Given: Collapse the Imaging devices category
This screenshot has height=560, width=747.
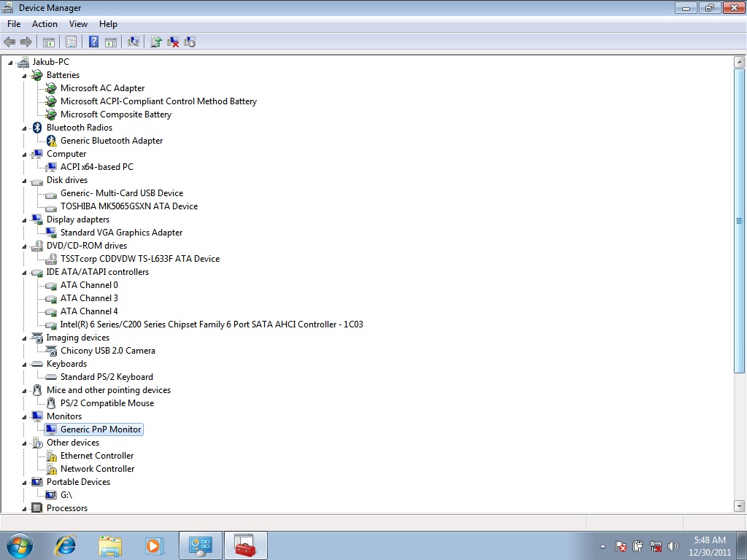Looking at the screenshot, I should click(24, 338).
